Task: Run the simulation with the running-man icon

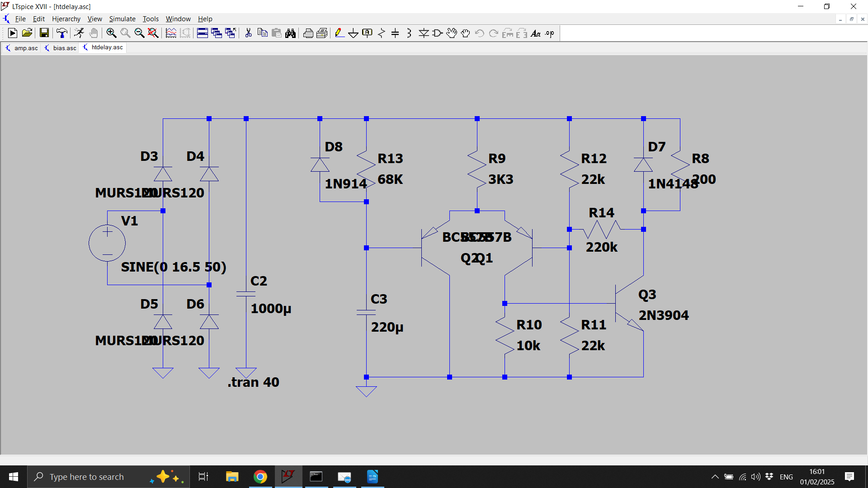Action: pos(79,33)
